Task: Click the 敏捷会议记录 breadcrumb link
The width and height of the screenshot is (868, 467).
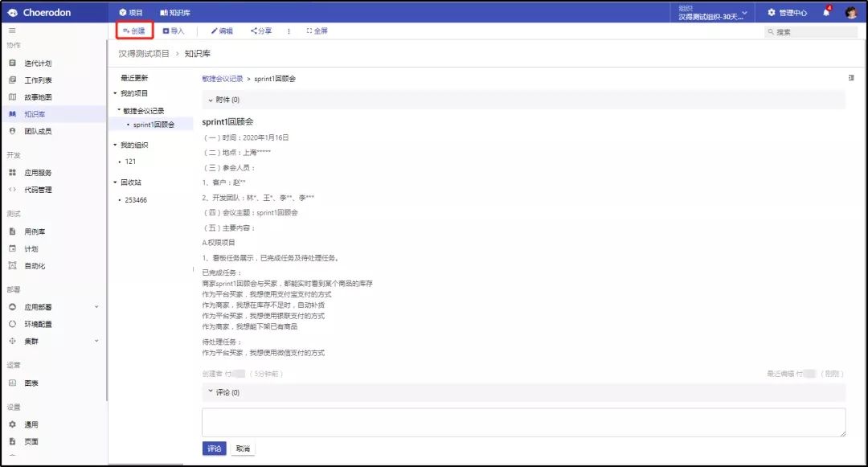Action: click(222, 79)
